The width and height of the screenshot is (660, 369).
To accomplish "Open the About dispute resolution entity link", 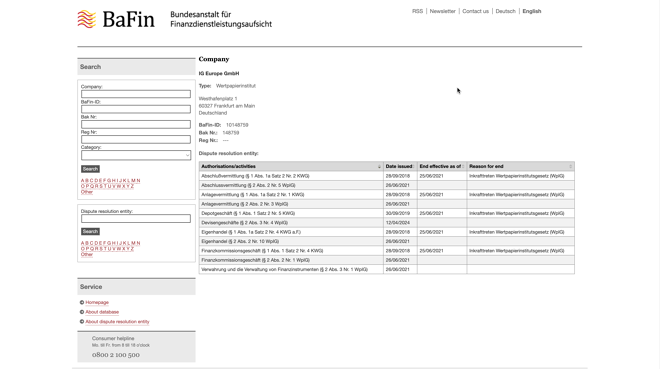I will point(117,321).
